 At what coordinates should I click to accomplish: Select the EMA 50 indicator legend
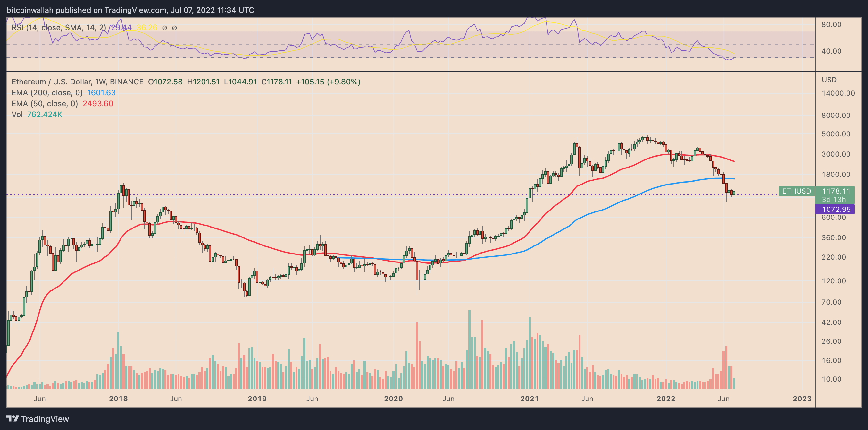45,104
